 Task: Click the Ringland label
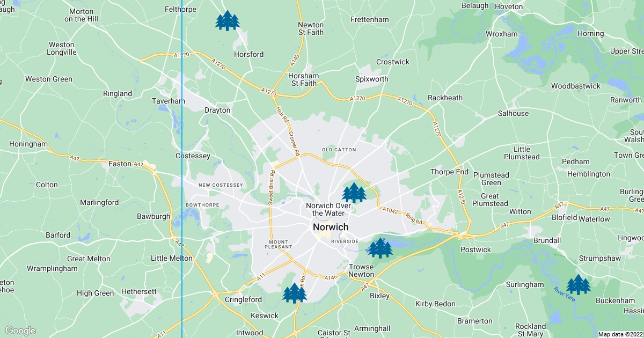118,93
